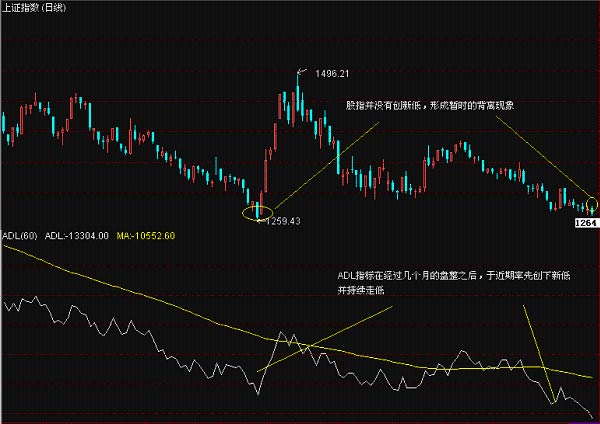The width and height of the screenshot is (600, 424).
Task: Click the annotation line starting with ADL指标在经过几个月
Action: tap(454, 275)
